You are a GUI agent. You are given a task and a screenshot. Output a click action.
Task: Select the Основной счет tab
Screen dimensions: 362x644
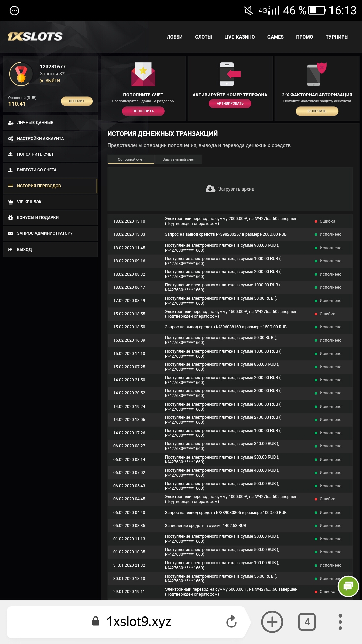pos(131,159)
